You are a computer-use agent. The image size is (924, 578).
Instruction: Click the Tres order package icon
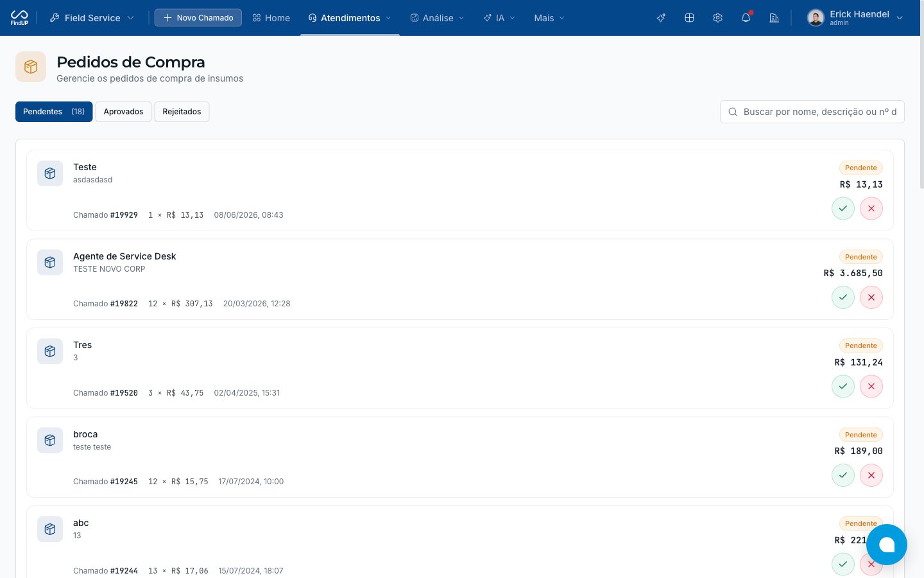click(50, 351)
